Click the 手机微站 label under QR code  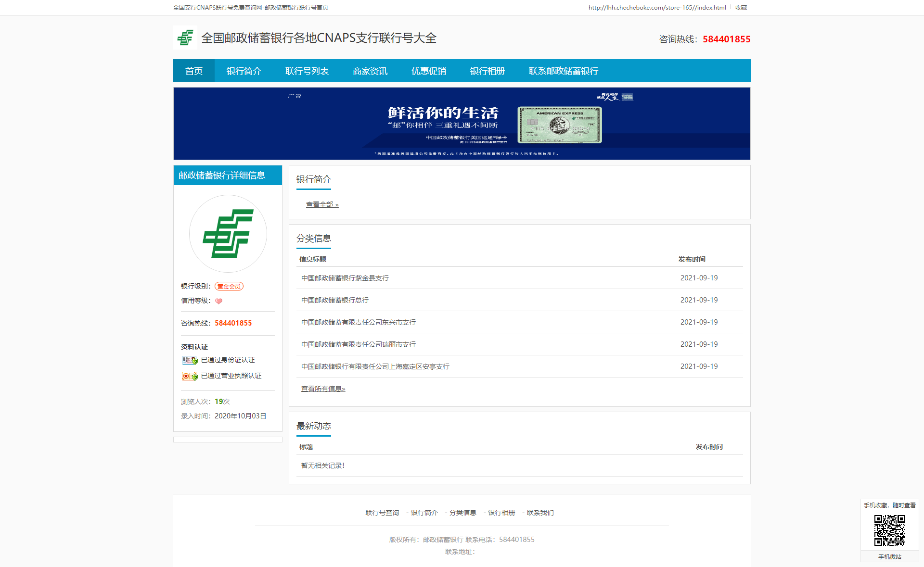click(x=889, y=556)
